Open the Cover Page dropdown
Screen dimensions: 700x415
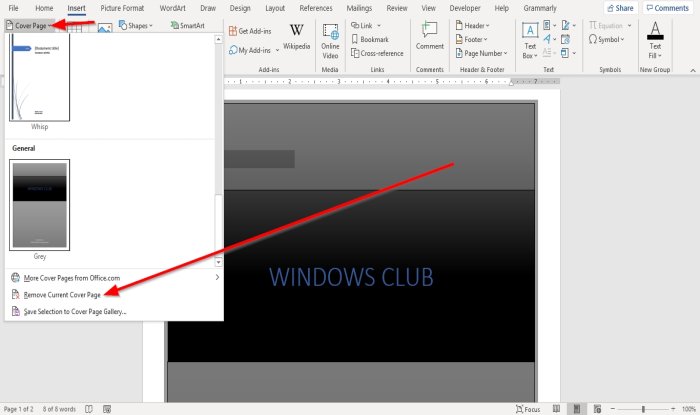[x=29, y=25]
